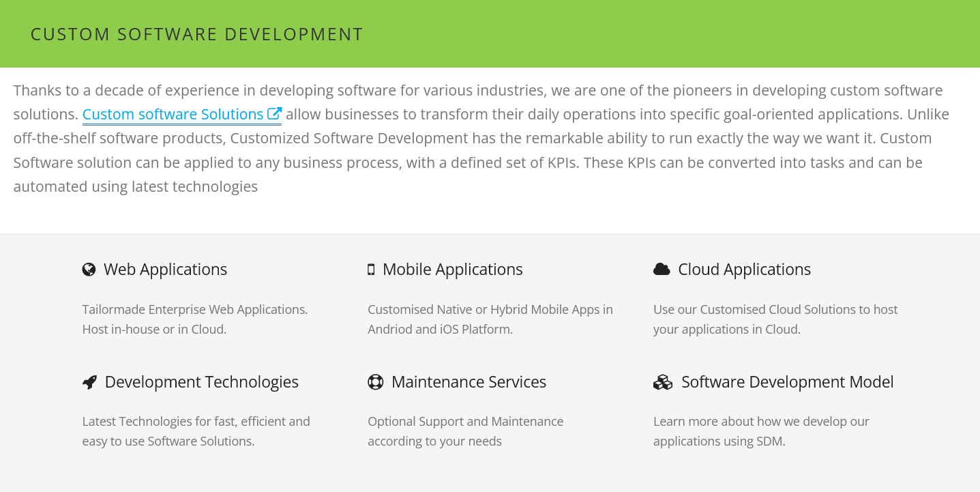Click the Cloud Solutions description text
Screen dimensions: 980x492
775,319
